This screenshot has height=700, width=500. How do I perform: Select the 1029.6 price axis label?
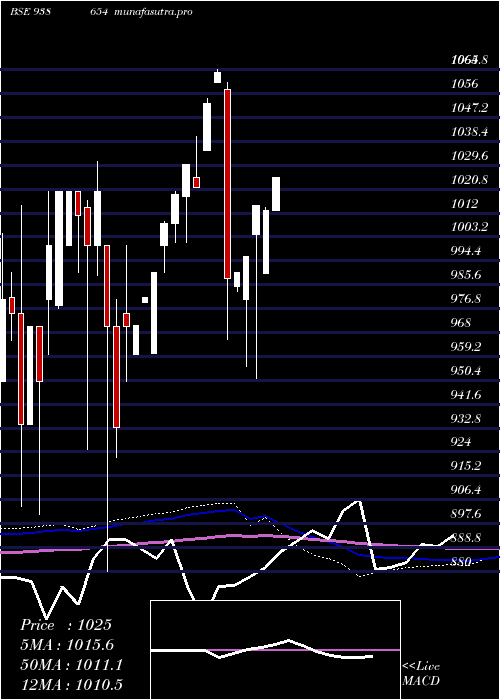pyautogui.click(x=468, y=156)
